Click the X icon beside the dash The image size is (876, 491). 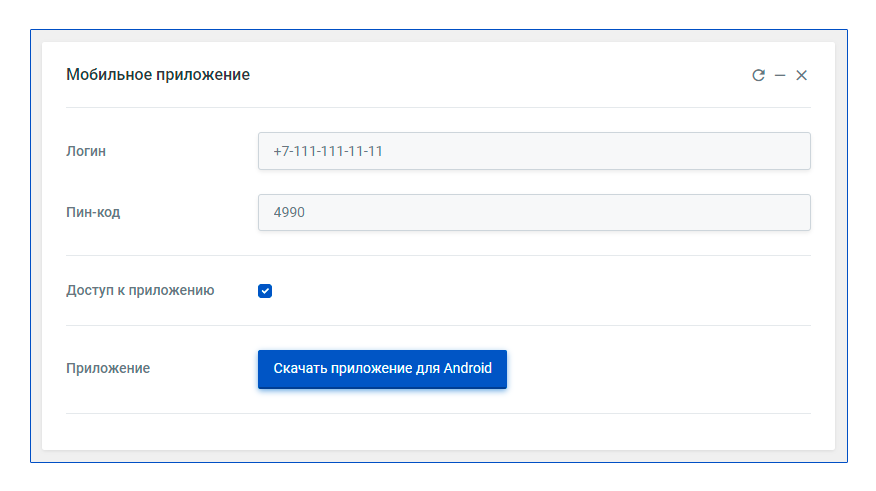[x=801, y=75]
